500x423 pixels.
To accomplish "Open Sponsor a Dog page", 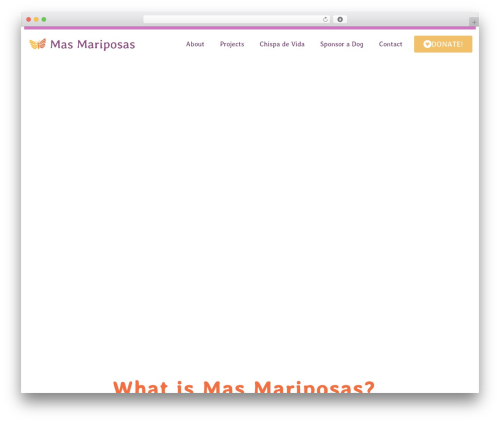I will tap(342, 44).
